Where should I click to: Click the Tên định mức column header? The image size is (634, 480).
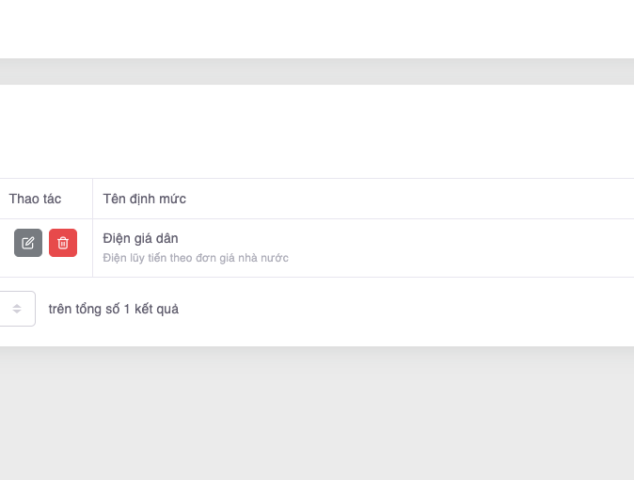pyautogui.click(x=144, y=199)
